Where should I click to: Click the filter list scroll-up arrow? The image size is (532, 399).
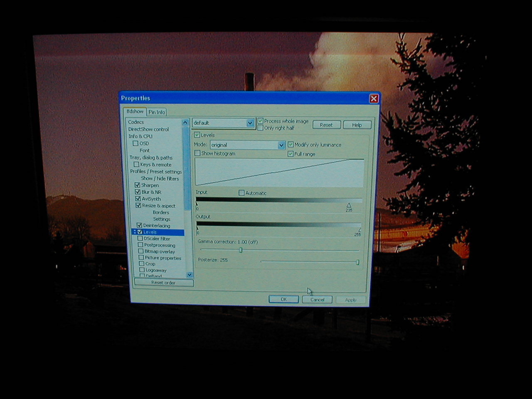coord(185,122)
